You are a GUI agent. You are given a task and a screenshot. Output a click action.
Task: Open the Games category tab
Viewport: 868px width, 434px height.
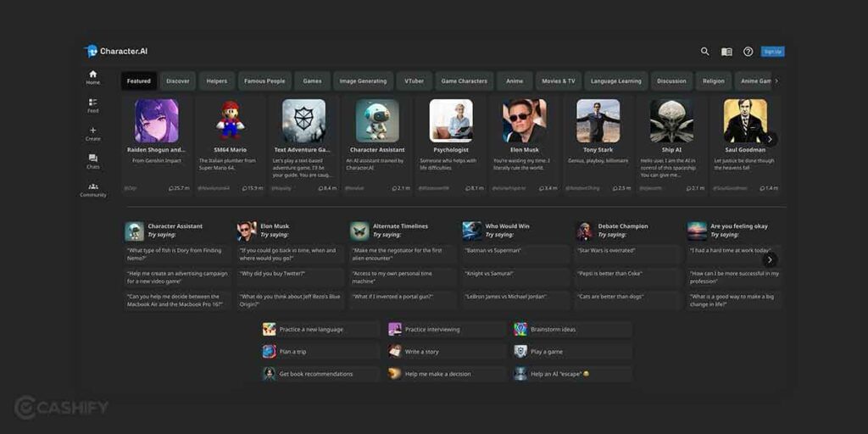[312, 81]
